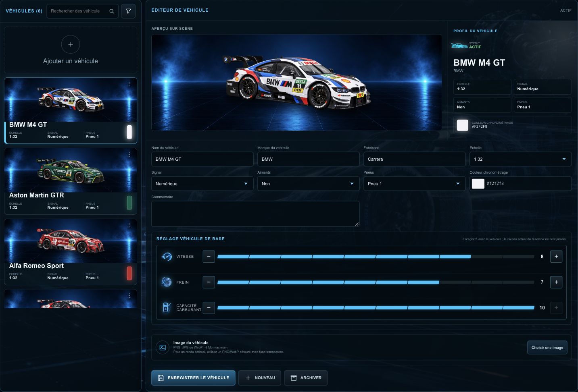
Task: Open the BMW M4 GT card options menu
Action: [x=129, y=84]
